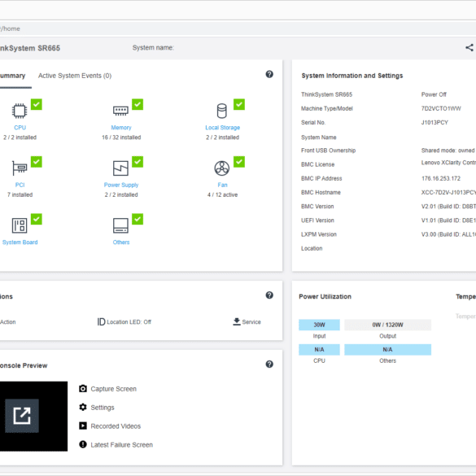Screen dimensions: 476x476
Task: Toggle Location LED: Off
Action: pyautogui.click(x=124, y=321)
